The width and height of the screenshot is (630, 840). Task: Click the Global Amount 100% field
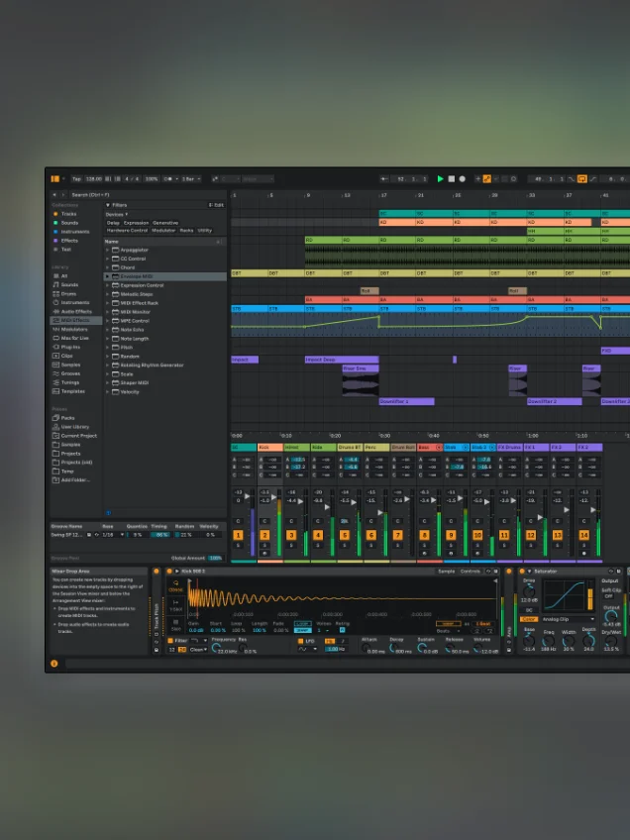click(x=215, y=559)
